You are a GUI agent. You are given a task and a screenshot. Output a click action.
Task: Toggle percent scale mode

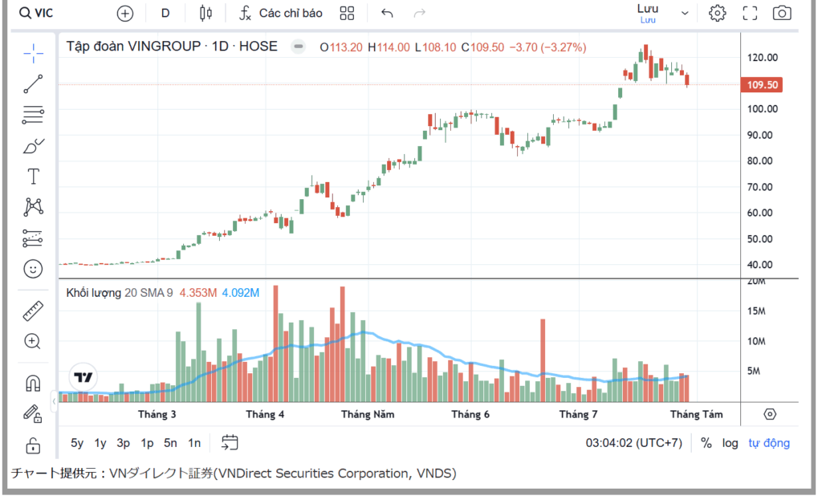706,443
